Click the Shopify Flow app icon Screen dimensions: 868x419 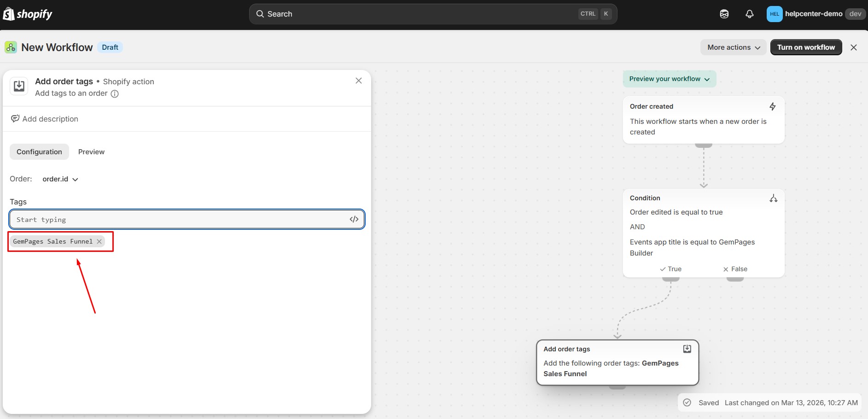(11, 47)
